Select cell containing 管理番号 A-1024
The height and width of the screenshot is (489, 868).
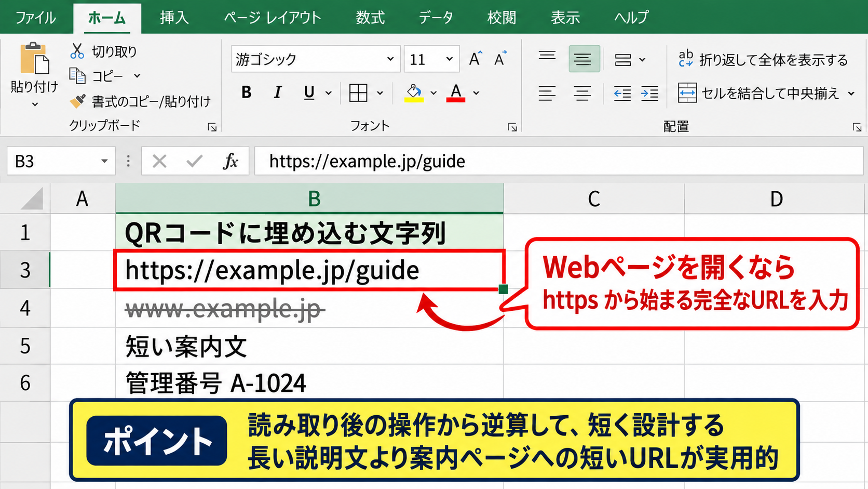pos(309,383)
